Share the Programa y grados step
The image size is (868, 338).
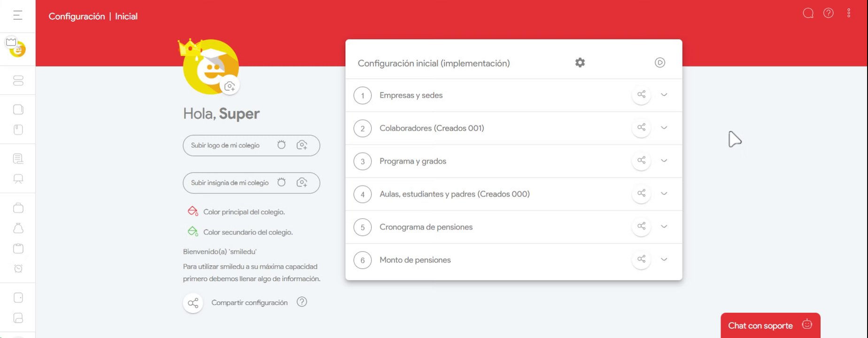click(x=641, y=161)
